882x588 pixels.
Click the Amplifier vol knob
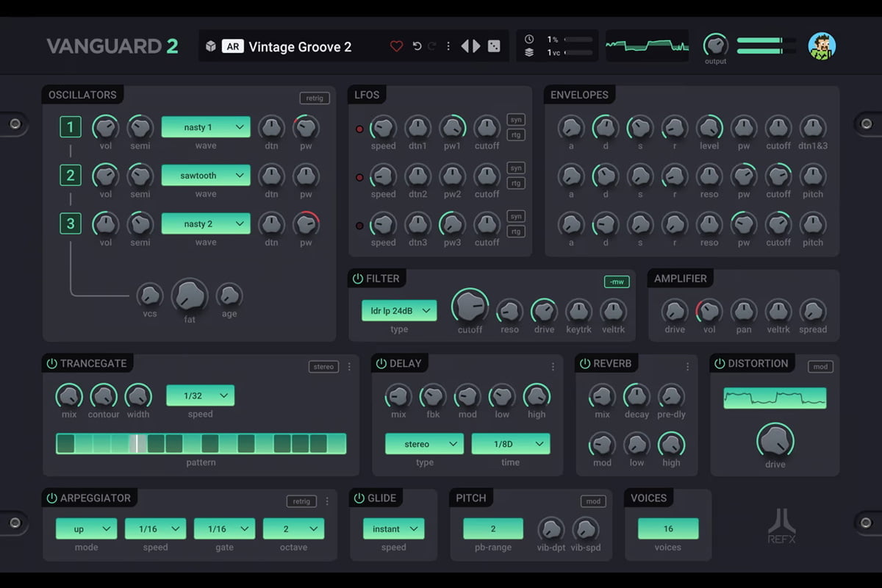(709, 311)
